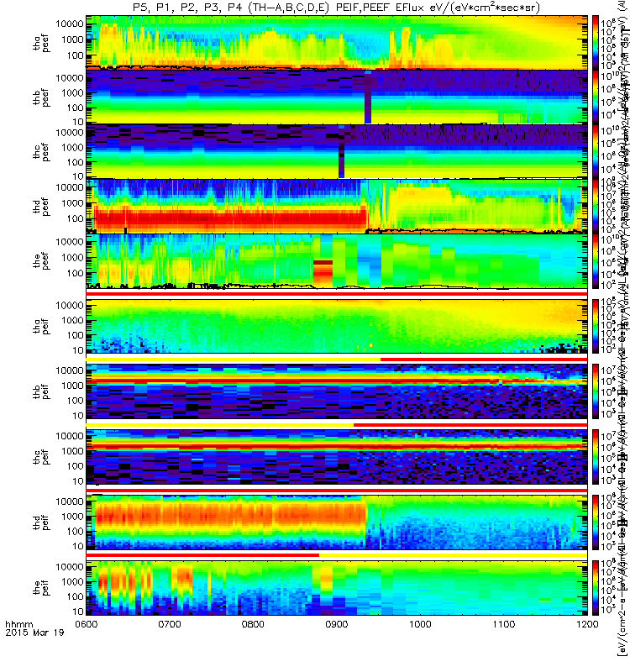Click the 0700 time axis label
This screenshot has height=672, width=630.
pyautogui.click(x=170, y=624)
